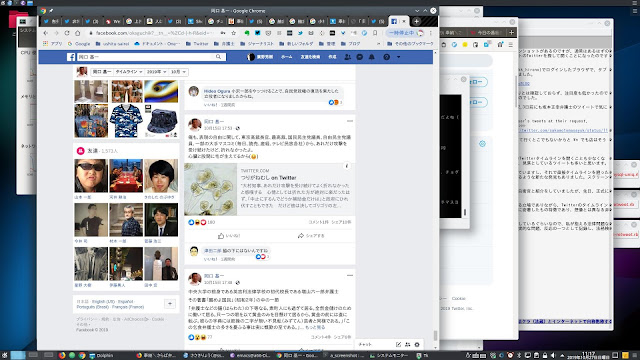
Task: Open the 2019年 year dropdown
Action: (x=156, y=72)
